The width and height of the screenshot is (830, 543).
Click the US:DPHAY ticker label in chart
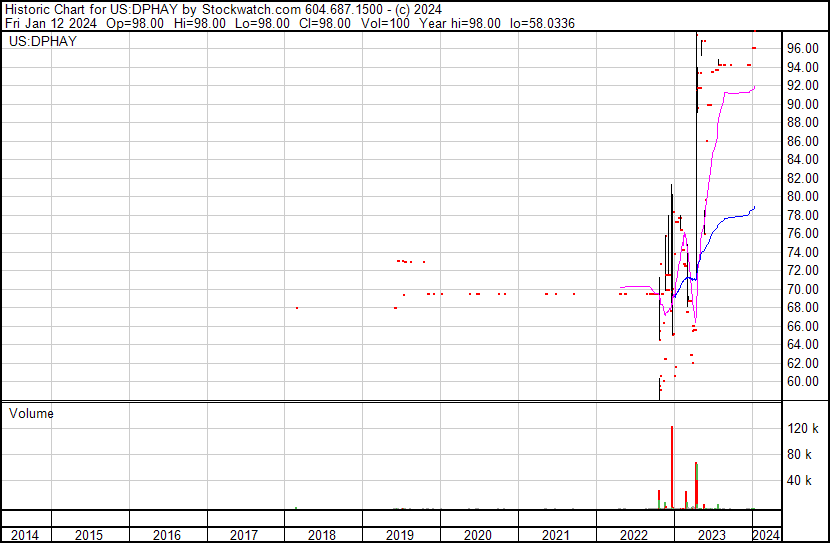coord(43,42)
